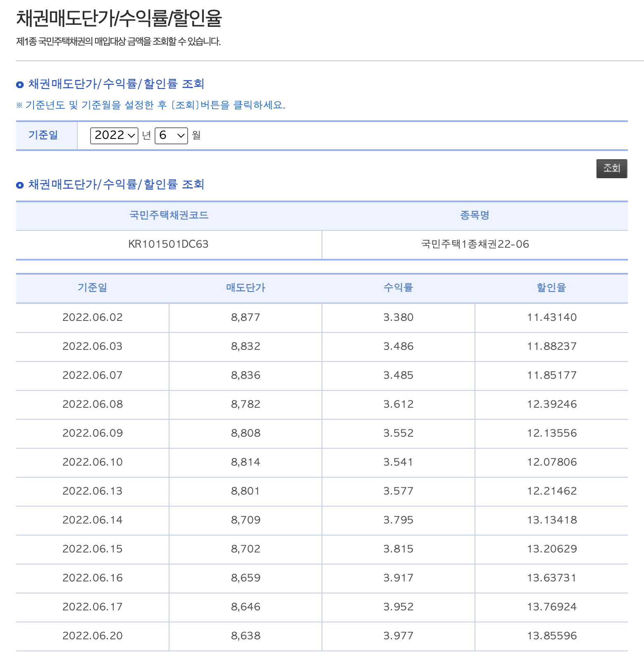
Task: Click discount rate 11.85177
Action: 552,375
